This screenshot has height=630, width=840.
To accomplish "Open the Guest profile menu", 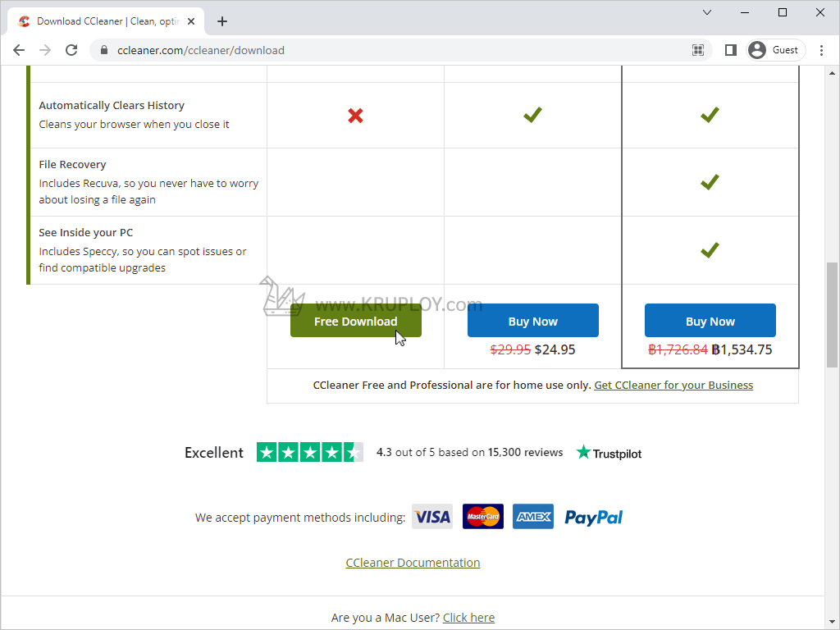I will pos(776,50).
